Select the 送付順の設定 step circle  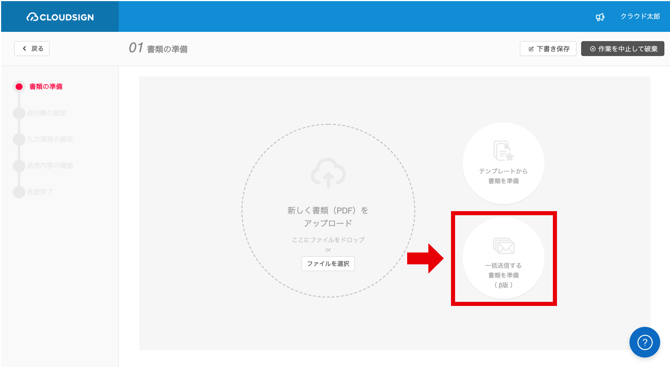click(x=19, y=113)
